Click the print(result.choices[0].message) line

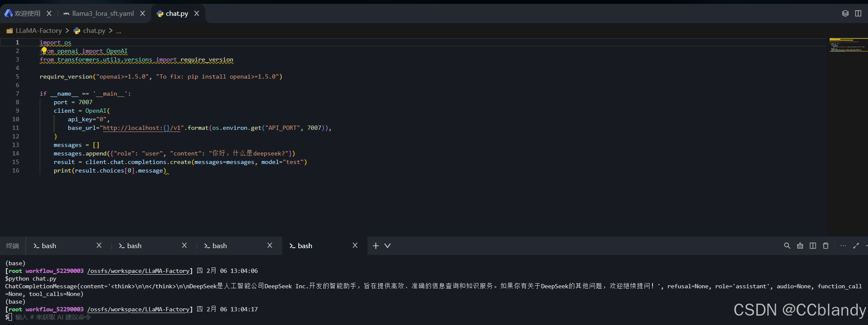click(110, 170)
